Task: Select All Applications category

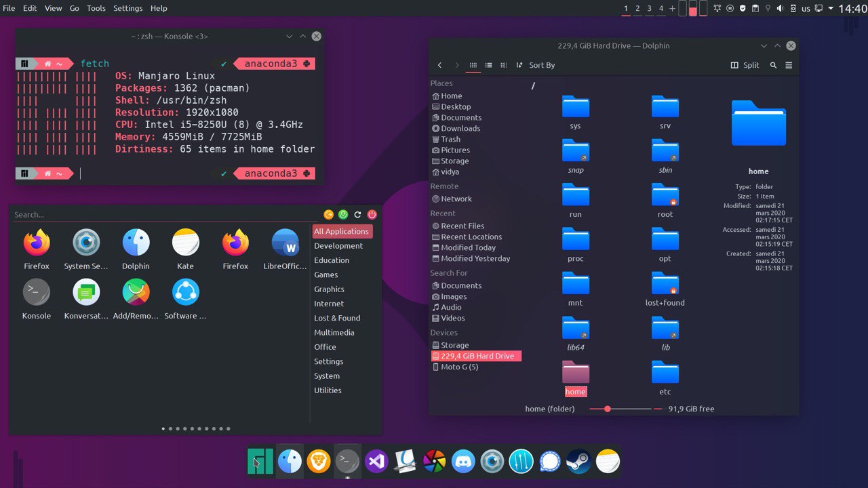Action: coord(342,231)
